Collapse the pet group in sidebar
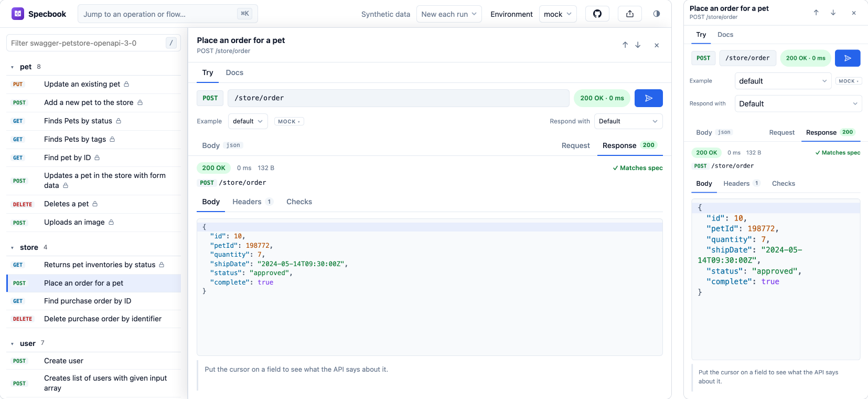The image size is (868, 399). tap(12, 67)
